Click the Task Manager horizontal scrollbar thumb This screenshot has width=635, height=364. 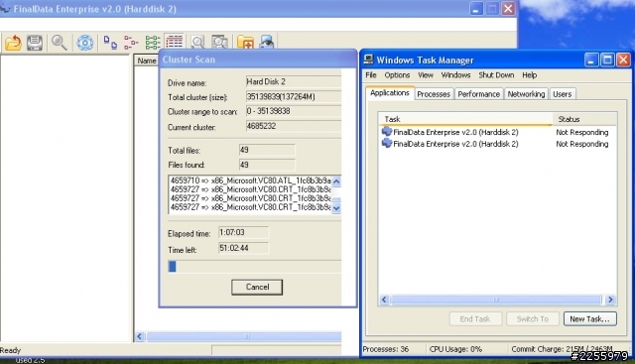coord(496,300)
